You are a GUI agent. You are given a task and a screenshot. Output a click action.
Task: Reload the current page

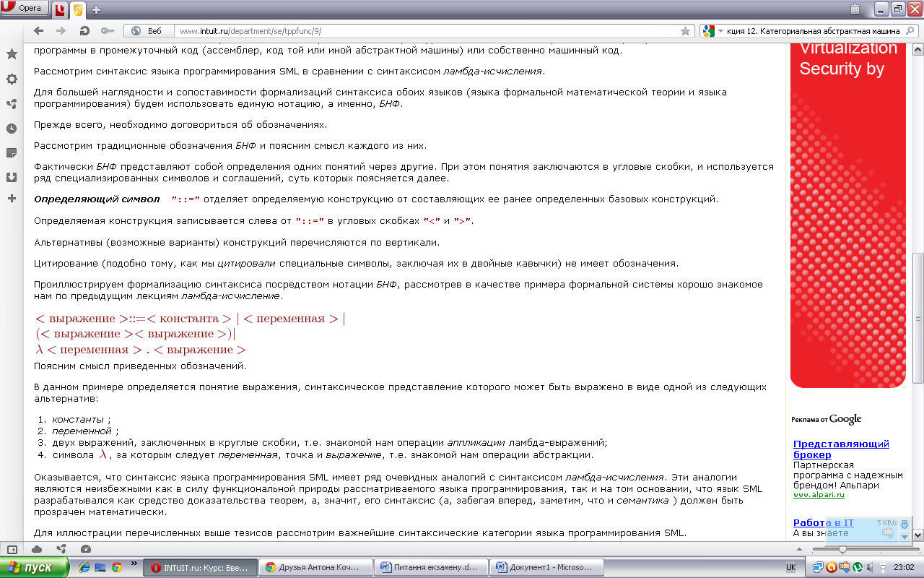point(84,31)
